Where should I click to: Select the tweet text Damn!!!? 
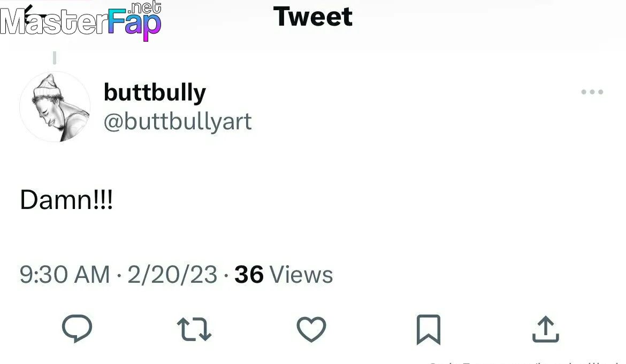point(66,199)
